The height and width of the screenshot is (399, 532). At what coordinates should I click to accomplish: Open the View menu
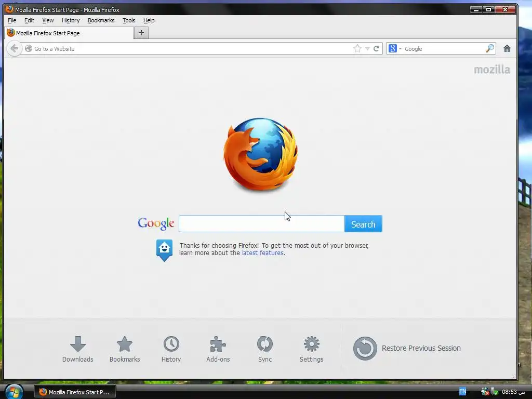click(48, 20)
